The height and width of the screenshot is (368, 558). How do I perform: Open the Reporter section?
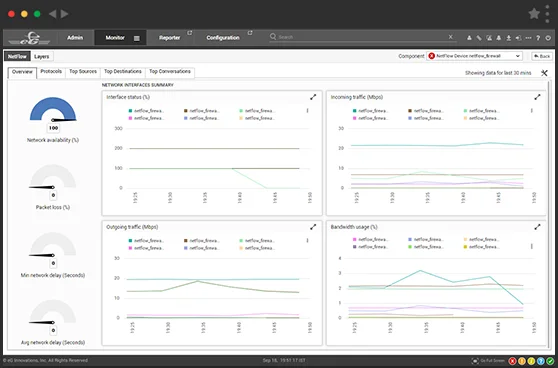[169, 38]
